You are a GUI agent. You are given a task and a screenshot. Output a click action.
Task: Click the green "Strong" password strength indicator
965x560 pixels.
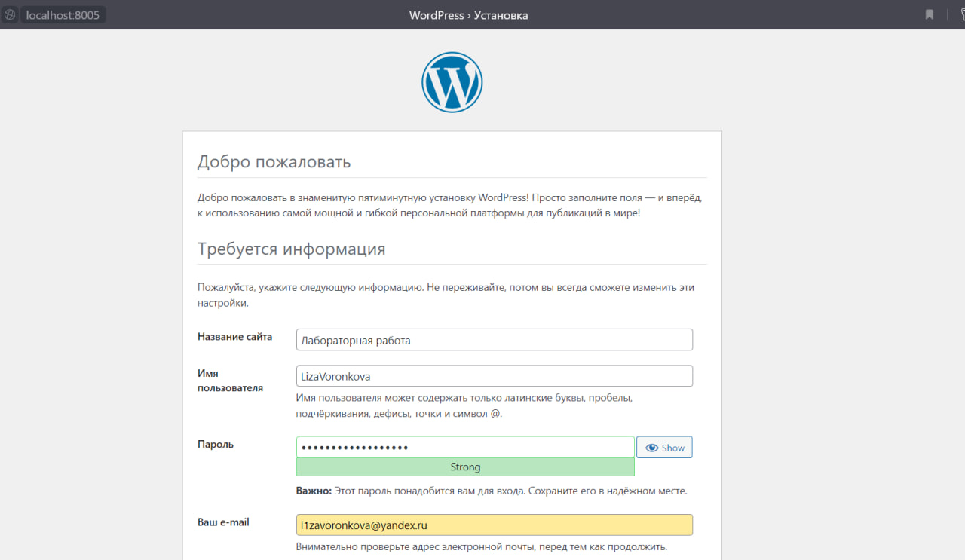click(465, 467)
